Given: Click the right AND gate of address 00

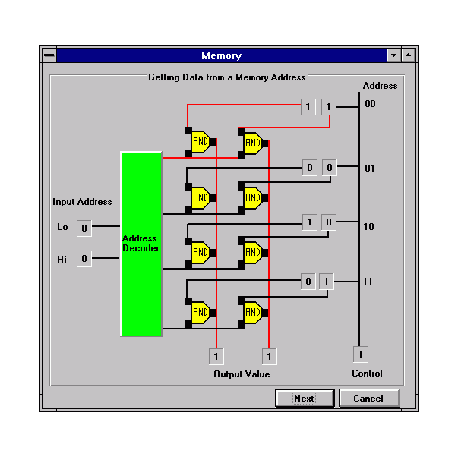Looking at the screenshot, I should coord(254,143).
